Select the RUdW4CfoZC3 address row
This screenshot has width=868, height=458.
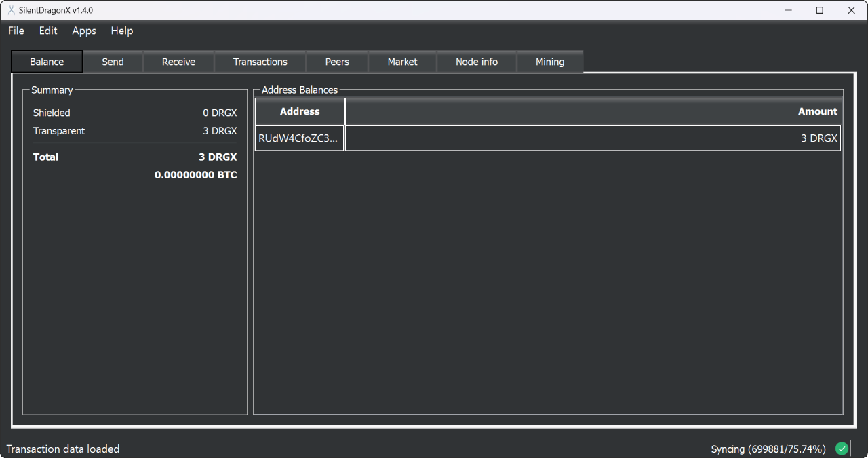[x=299, y=138]
